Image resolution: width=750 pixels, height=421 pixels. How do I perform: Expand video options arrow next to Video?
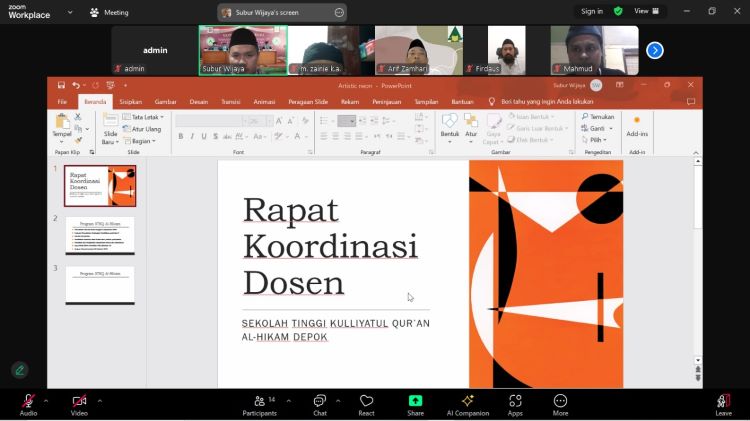click(x=99, y=400)
